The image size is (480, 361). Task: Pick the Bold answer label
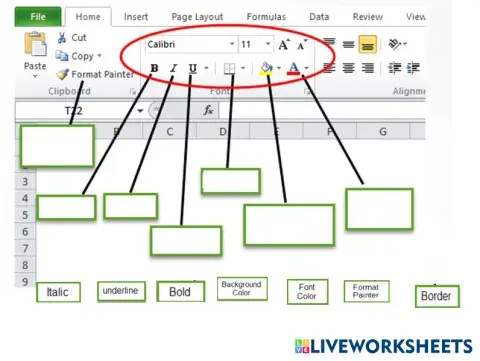(x=181, y=292)
